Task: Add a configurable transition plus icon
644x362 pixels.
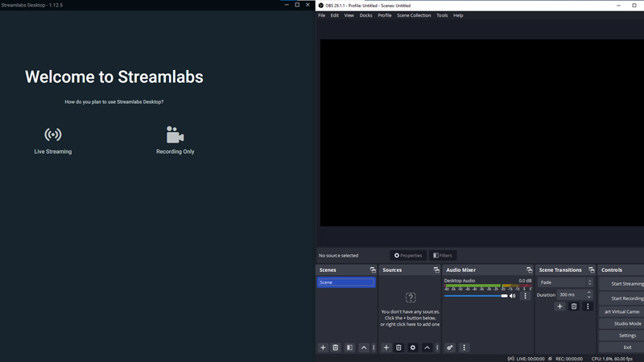Action: (559, 306)
